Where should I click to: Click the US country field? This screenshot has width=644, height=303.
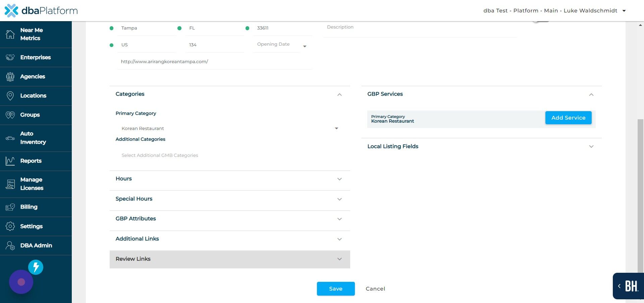[147, 45]
